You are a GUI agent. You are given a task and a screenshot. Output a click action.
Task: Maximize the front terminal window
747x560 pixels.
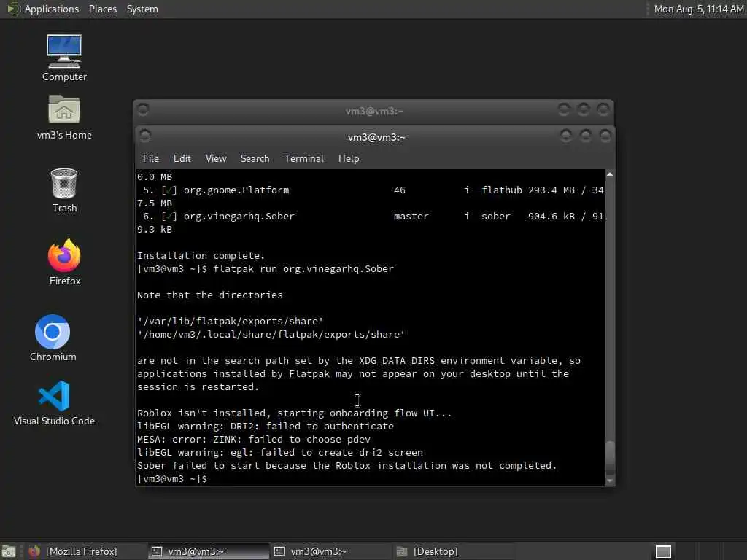tap(586, 136)
